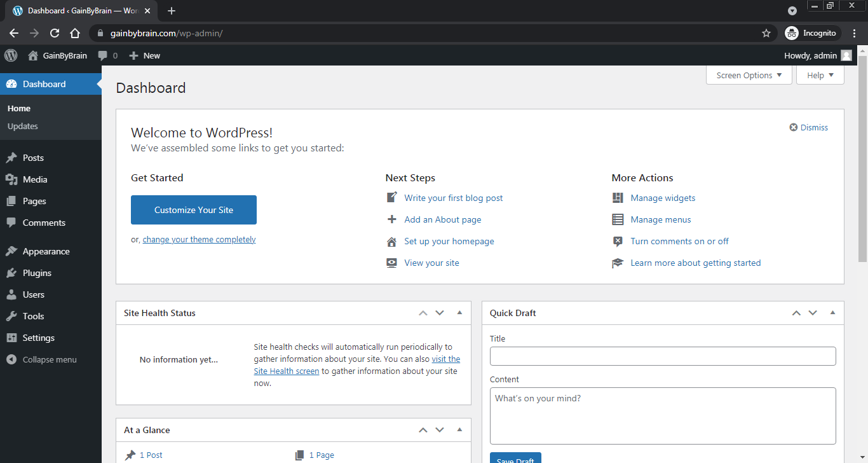
Task: Open the 1 Page link in At a Glance
Action: pyautogui.click(x=322, y=455)
